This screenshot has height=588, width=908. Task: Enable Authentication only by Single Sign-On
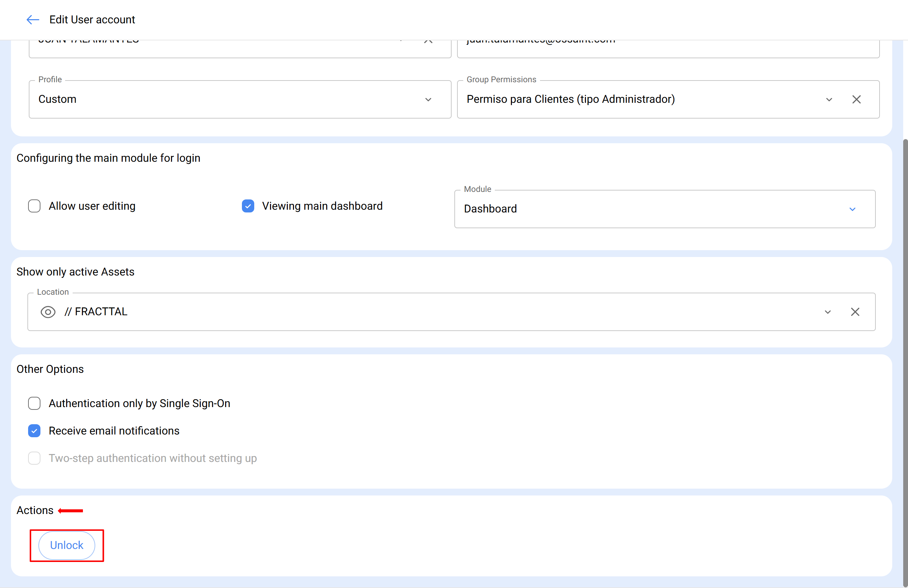pyautogui.click(x=34, y=403)
